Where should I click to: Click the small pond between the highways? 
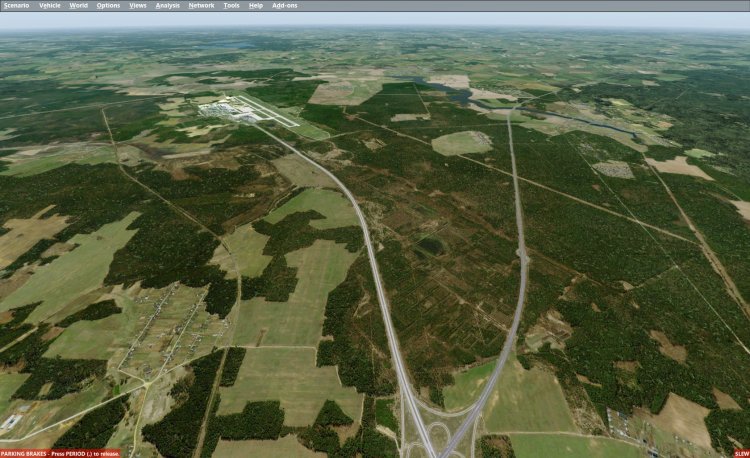click(433, 244)
